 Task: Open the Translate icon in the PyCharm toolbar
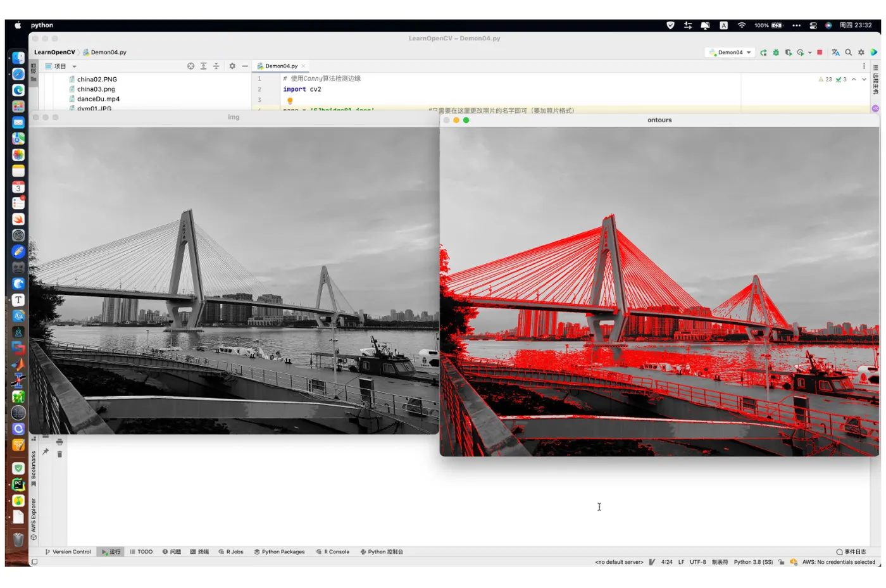click(x=835, y=53)
